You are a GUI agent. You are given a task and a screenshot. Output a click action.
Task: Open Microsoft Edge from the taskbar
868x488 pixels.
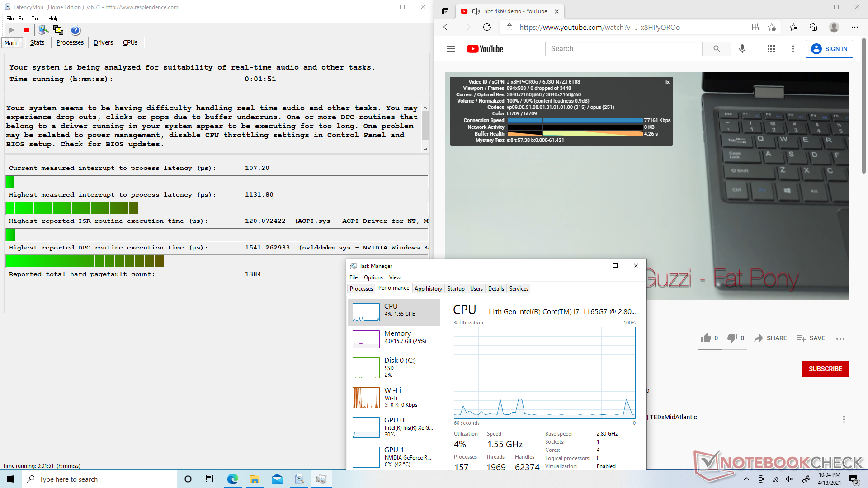pos(232,479)
